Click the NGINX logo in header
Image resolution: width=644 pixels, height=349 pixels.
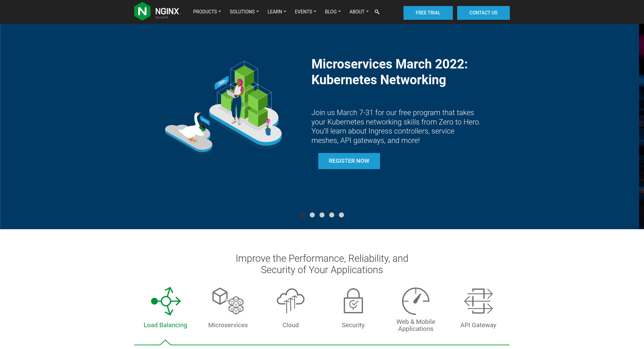[157, 12]
